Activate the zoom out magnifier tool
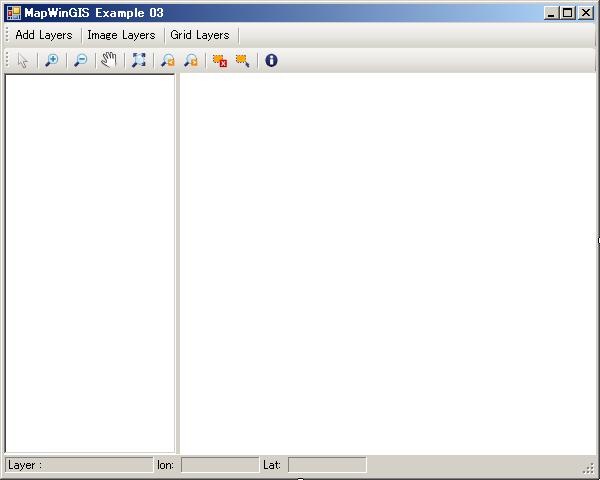 80,60
